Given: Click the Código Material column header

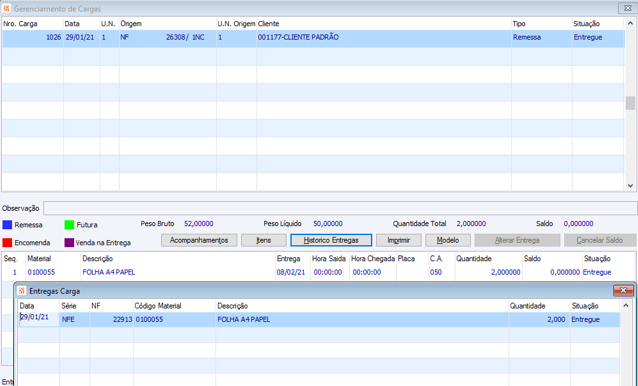Looking at the screenshot, I should point(158,306).
